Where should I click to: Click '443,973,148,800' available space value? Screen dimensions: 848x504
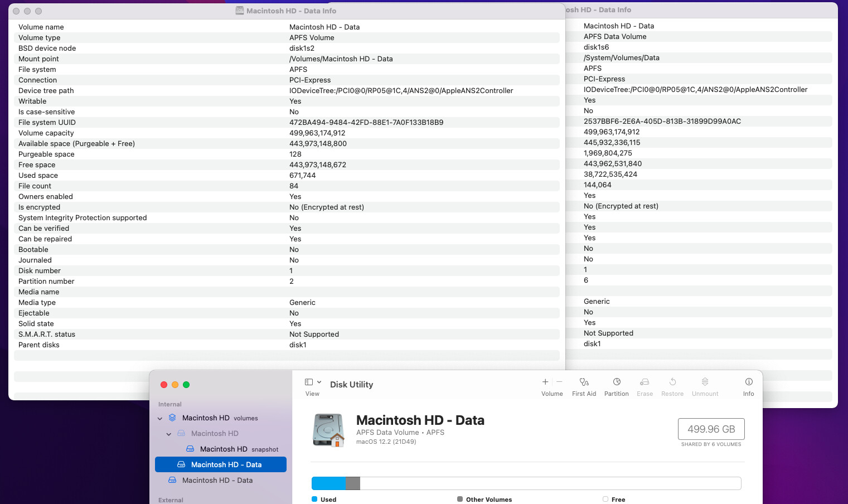[318, 143]
